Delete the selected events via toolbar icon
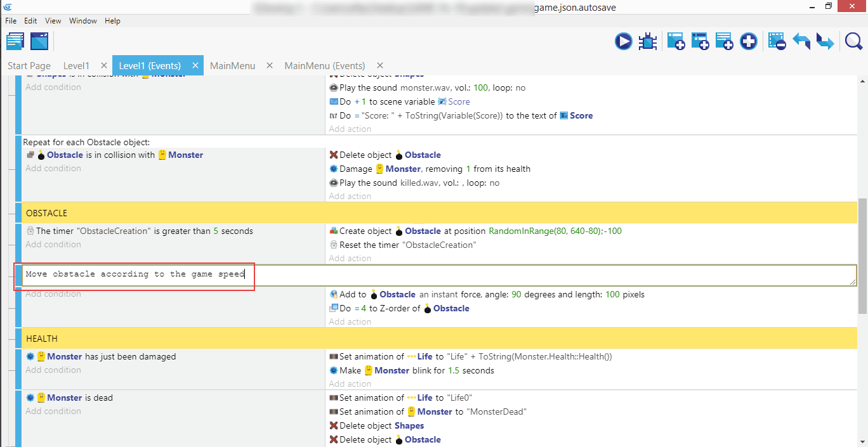Viewport: 868px width, 447px height. tap(777, 42)
